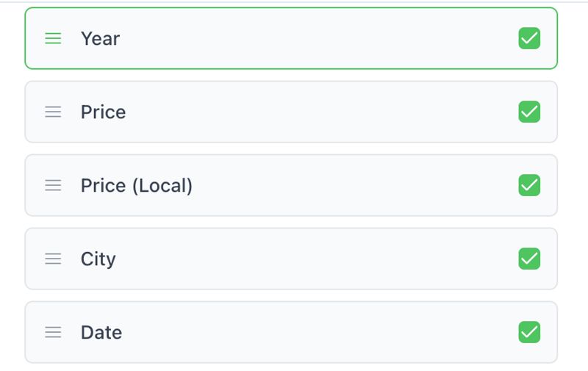Image resolution: width=588 pixels, height=371 pixels.
Task: Toggle the Date column checkbox
Action: [529, 332]
